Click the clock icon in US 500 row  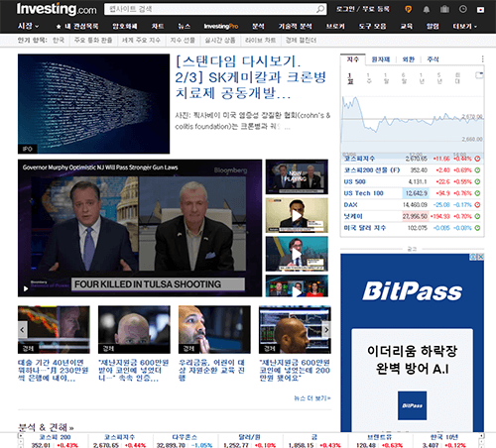pos(477,181)
